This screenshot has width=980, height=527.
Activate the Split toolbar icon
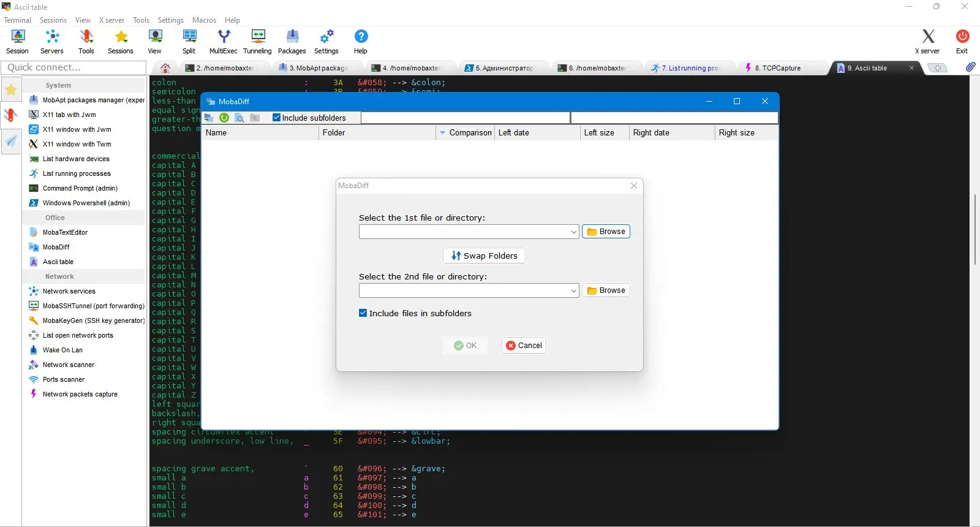pyautogui.click(x=189, y=42)
